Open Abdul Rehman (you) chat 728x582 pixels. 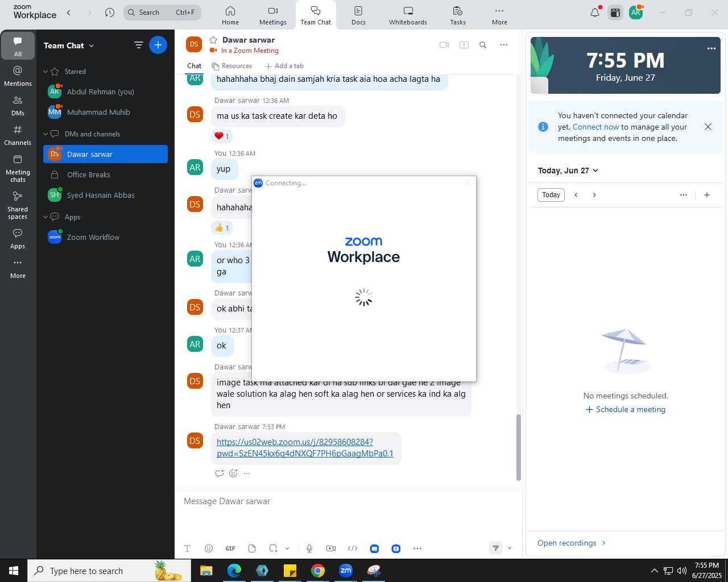[105, 92]
